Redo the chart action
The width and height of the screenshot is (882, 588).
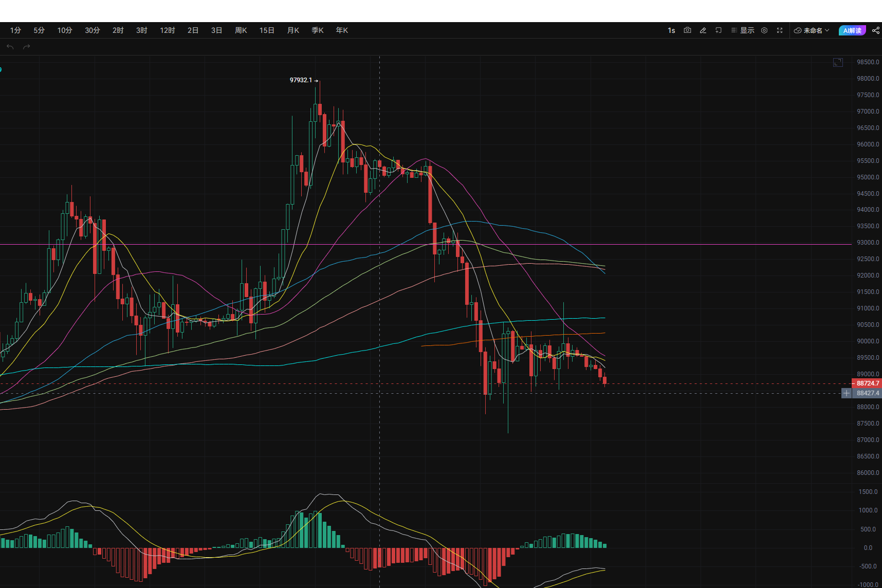click(27, 47)
